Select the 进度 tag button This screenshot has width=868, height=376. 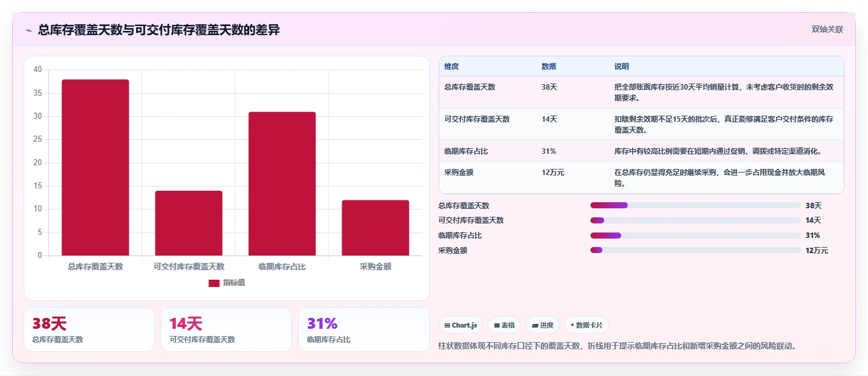click(x=543, y=325)
